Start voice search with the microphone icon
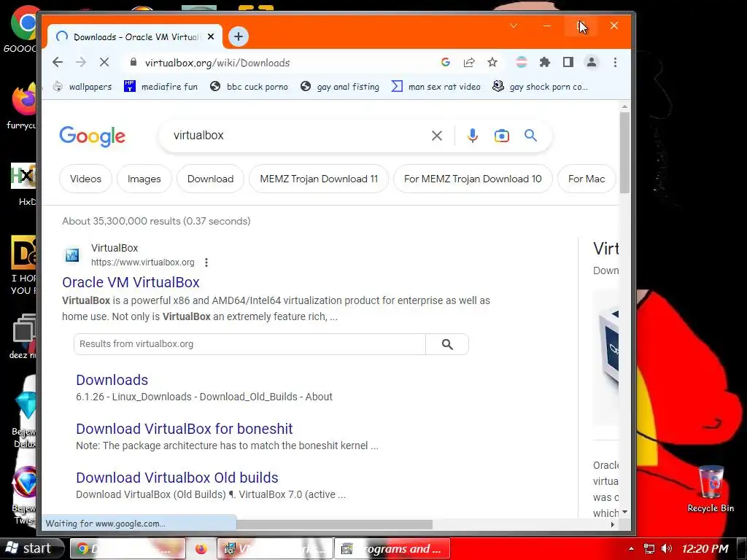Image resolution: width=747 pixels, height=560 pixels. (472, 136)
